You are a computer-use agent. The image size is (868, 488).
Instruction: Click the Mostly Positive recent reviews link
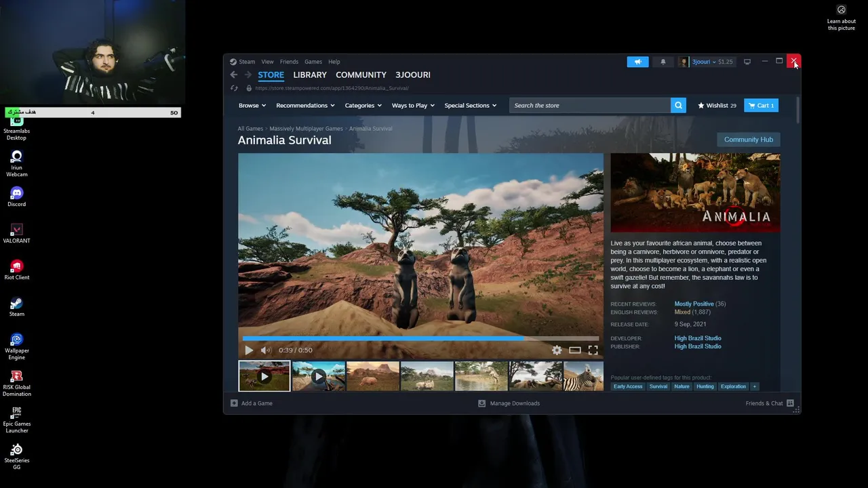coord(694,304)
